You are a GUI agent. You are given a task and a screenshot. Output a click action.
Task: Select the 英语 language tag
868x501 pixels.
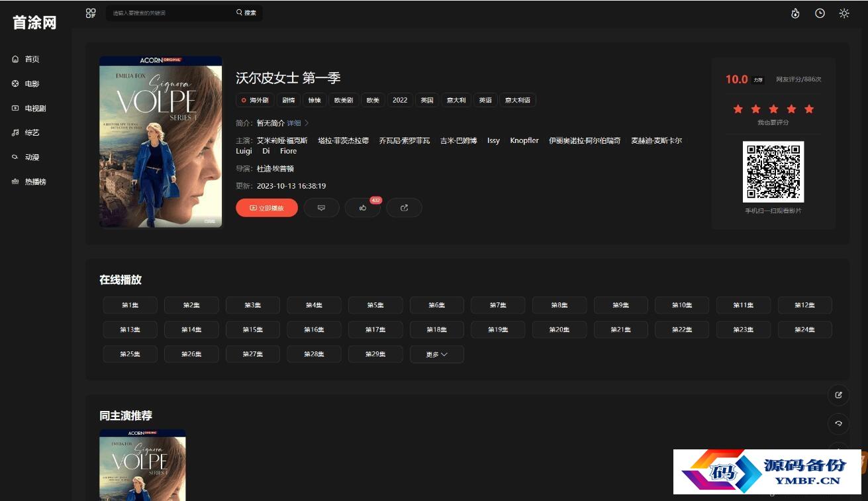pos(485,101)
